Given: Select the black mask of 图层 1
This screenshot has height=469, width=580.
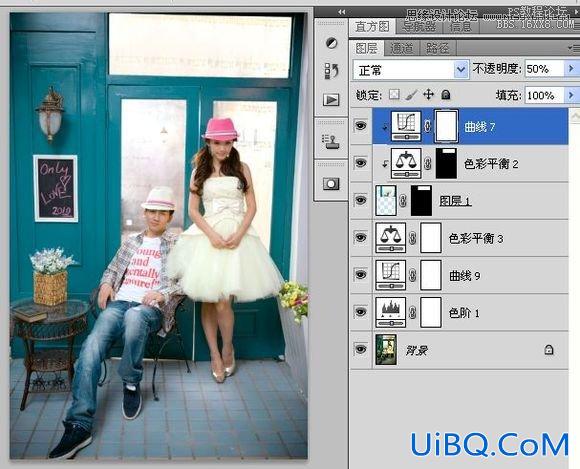Looking at the screenshot, I should [421, 200].
